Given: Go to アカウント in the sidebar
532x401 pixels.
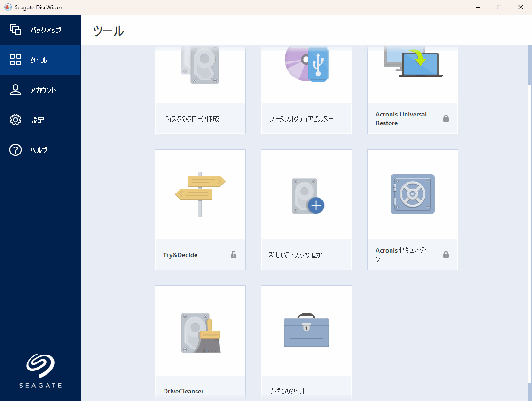Looking at the screenshot, I should click(x=43, y=90).
